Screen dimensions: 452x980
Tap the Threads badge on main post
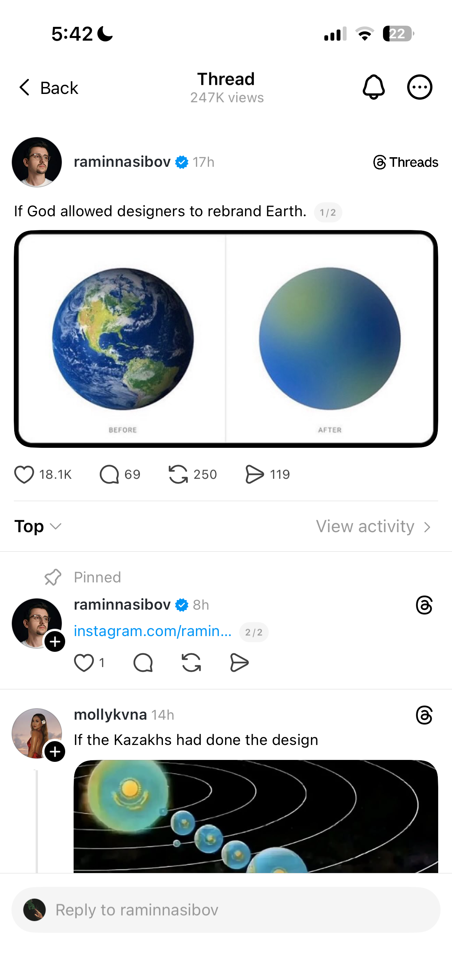[x=406, y=162]
